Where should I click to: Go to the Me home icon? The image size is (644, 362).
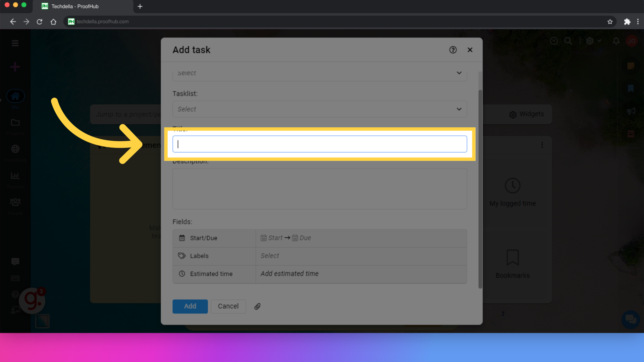[15, 97]
